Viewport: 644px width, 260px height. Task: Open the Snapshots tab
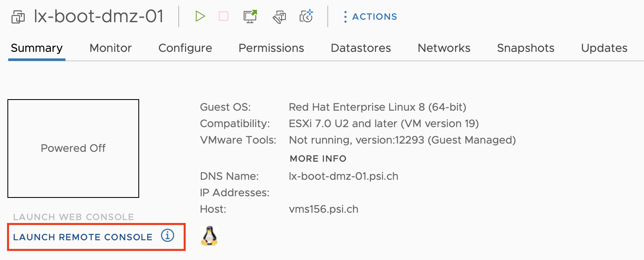click(x=525, y=48)
